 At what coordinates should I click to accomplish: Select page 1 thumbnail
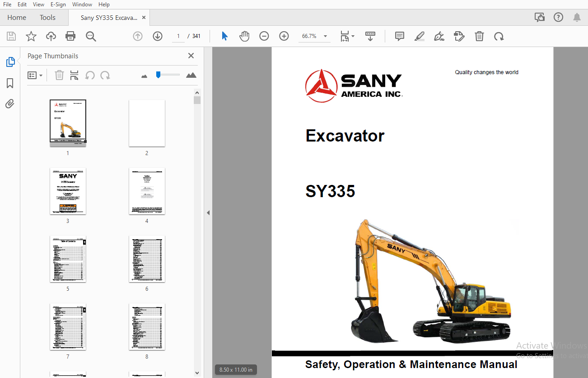pyautogui.click(x=68, y=123)
